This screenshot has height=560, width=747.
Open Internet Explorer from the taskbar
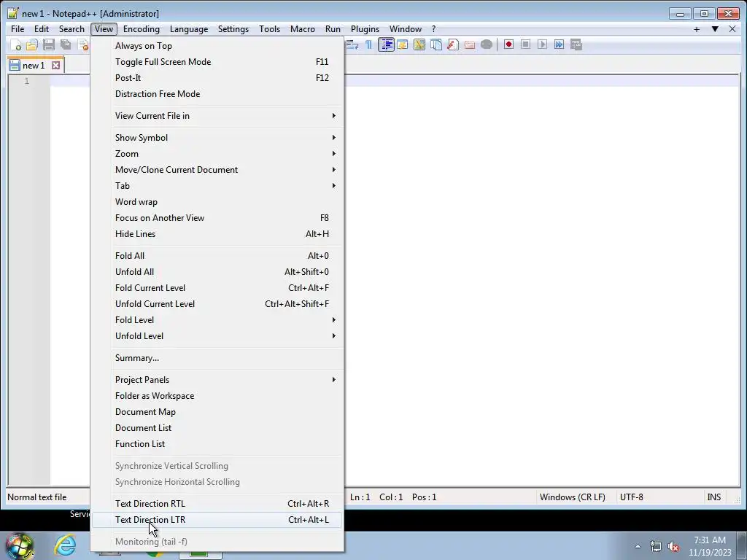click(65, 545)
